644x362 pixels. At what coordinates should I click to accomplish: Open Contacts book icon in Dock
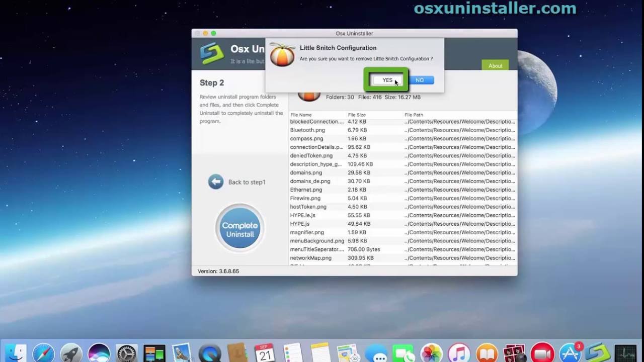[237, 353]
